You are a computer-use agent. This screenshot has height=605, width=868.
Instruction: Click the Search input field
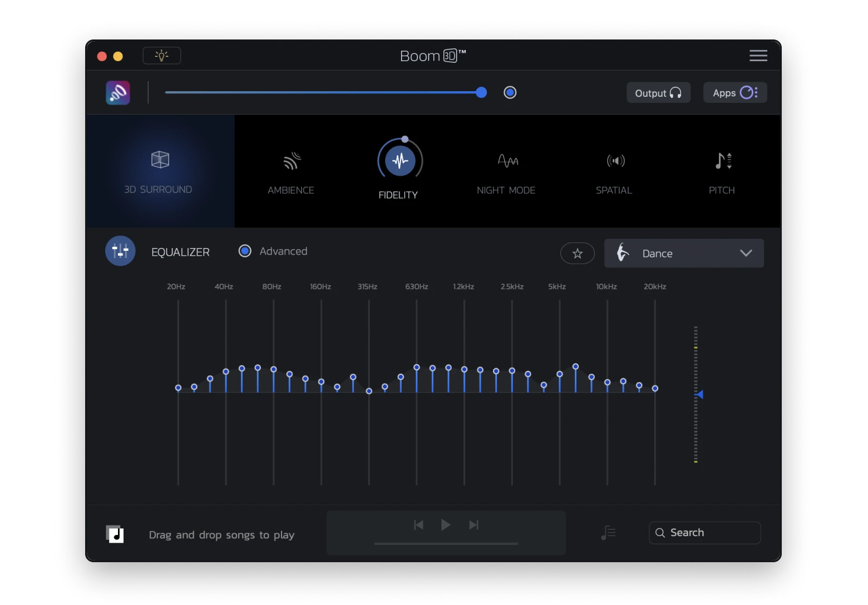coord(704,533)
